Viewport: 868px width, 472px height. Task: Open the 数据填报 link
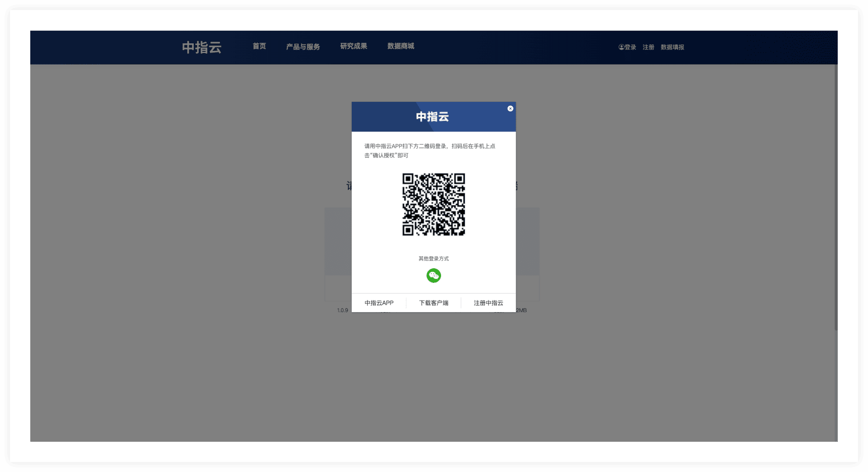pyautogui.click(x=672, y=47)
